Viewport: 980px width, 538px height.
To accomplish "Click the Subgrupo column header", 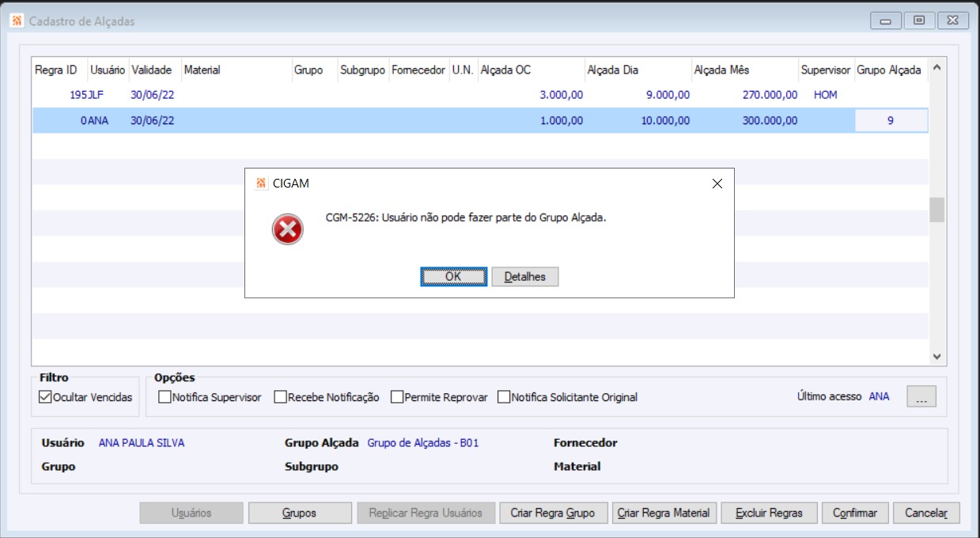I will point(362,70).
